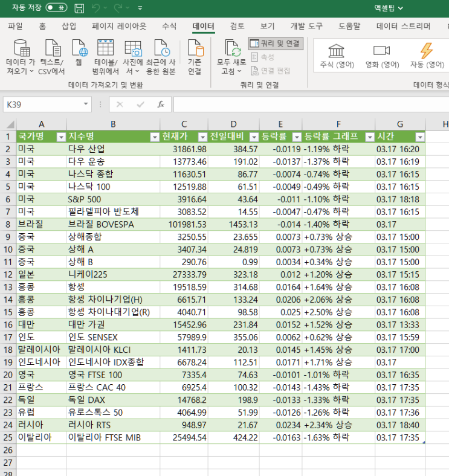Click the cell 필라델피아 반도체
The image size is (449, 476).
point(113,211)
